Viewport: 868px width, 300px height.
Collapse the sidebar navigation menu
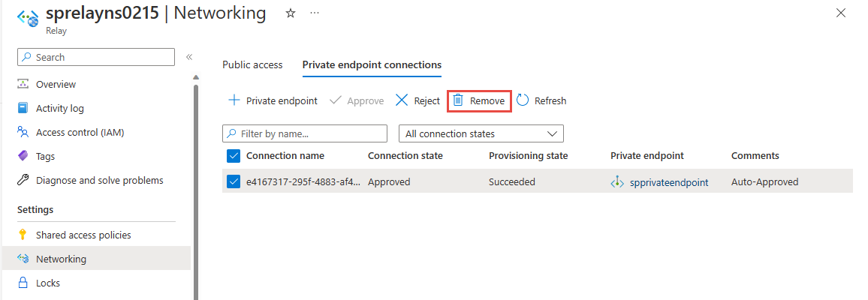pyautogui.click(x=189, y=57)
